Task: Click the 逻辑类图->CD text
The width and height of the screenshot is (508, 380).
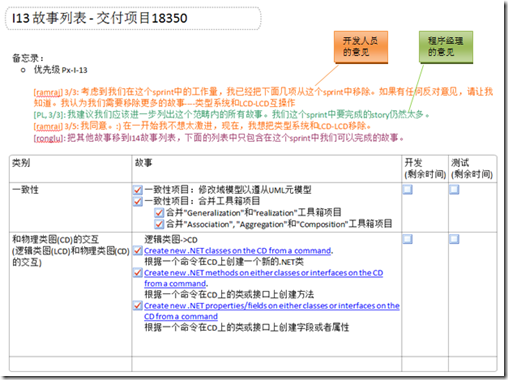Action: (171, 240)
